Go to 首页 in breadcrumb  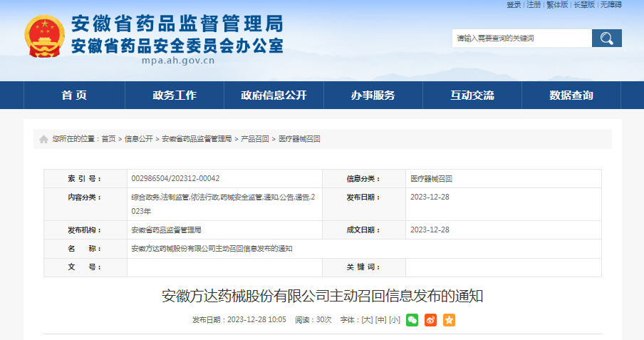(108, 139)
